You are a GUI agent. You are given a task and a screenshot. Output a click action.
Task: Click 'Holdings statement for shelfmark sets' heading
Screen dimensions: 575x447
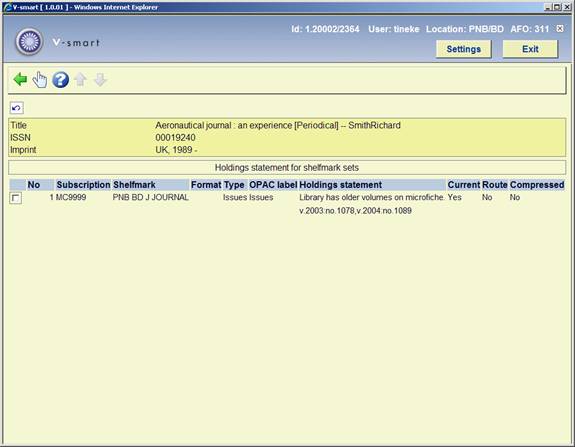(287, 168)
